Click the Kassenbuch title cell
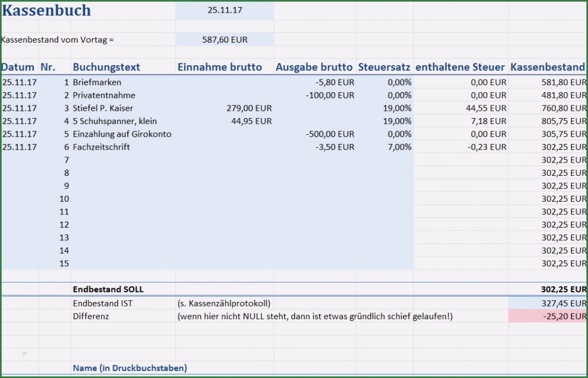Viewport: 588px width, 378px height. [x=46, y=10]
